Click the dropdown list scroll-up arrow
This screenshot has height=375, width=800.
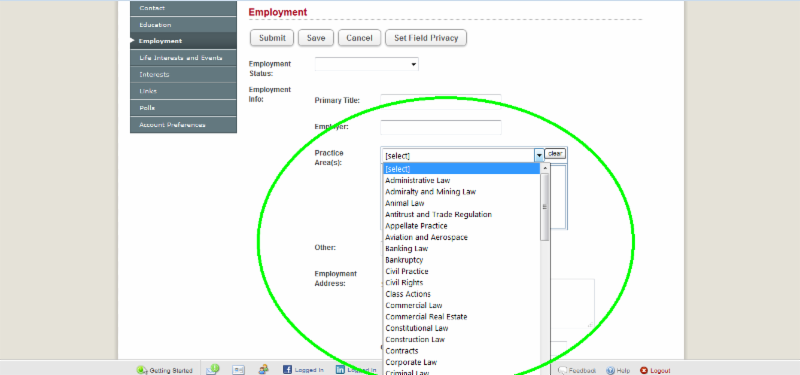pyautogui.click(x=545, y=168)
